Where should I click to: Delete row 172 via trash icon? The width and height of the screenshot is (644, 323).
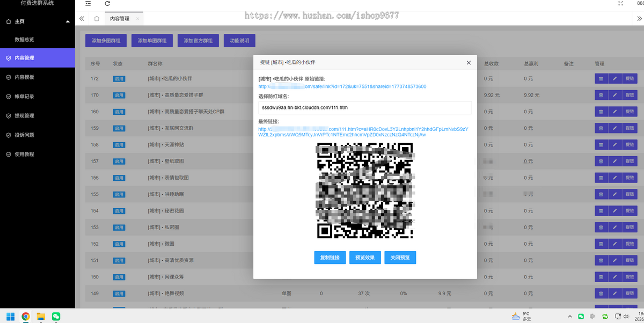(601, 78)
